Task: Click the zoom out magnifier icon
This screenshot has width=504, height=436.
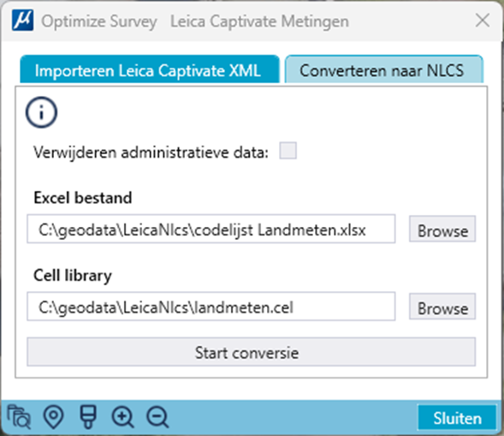Action: click(x=157, y=417)
